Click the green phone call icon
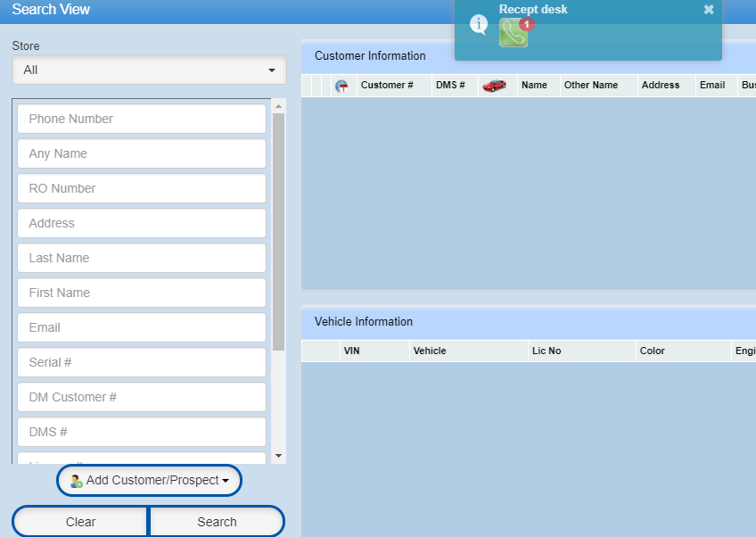The width and height of the screenshot is (756, 537). pos(512,34)
